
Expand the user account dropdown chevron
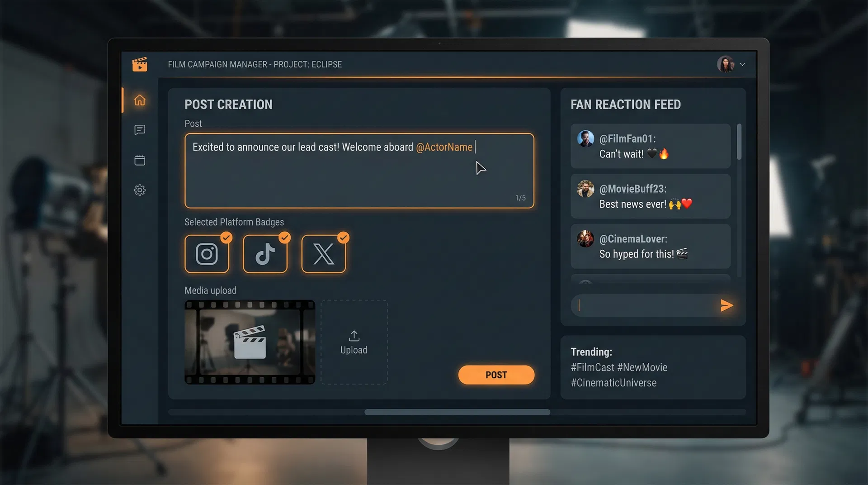pyautogui.click(x=742, y=65)
